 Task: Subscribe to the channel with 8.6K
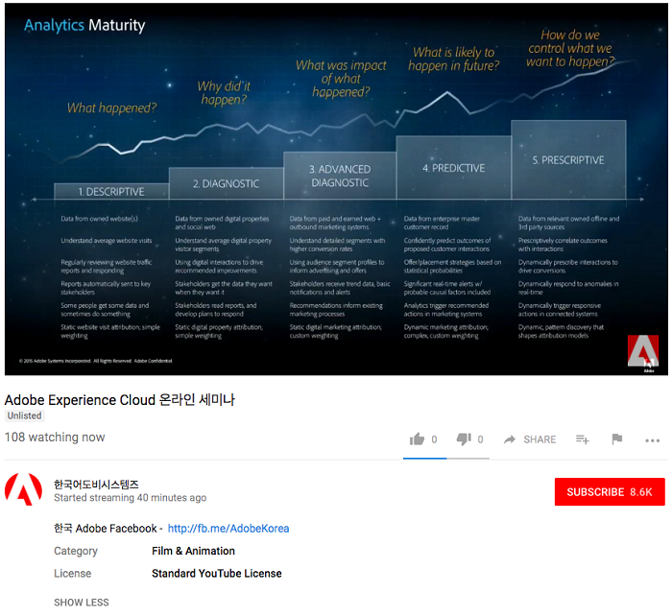(610, 492)
